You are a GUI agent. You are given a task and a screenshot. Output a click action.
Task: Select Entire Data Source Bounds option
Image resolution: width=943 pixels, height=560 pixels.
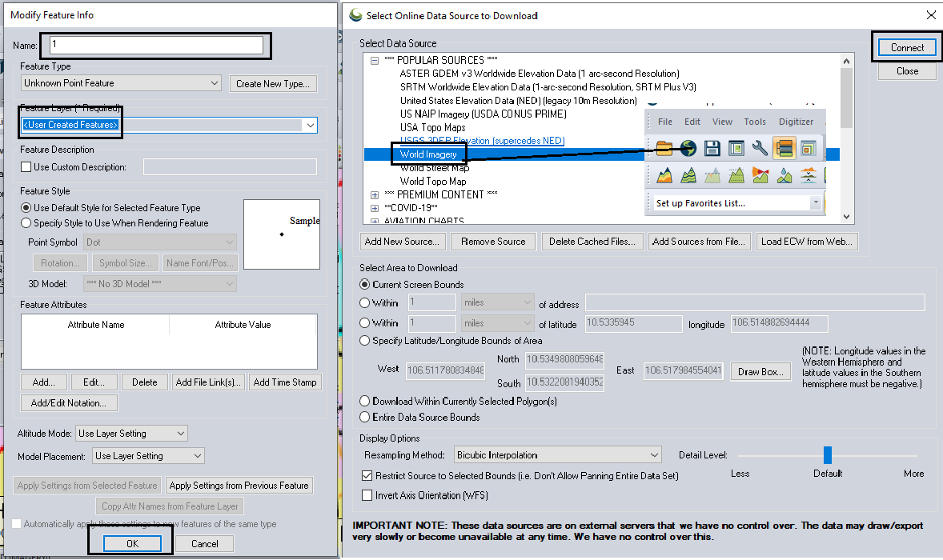click(365, 417)
